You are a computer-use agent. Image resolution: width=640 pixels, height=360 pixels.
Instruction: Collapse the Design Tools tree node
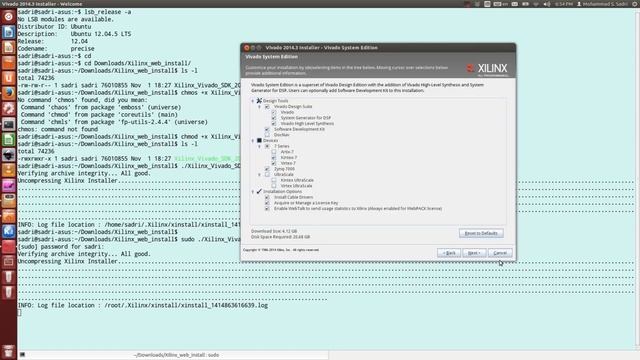(x=253, y=101)
